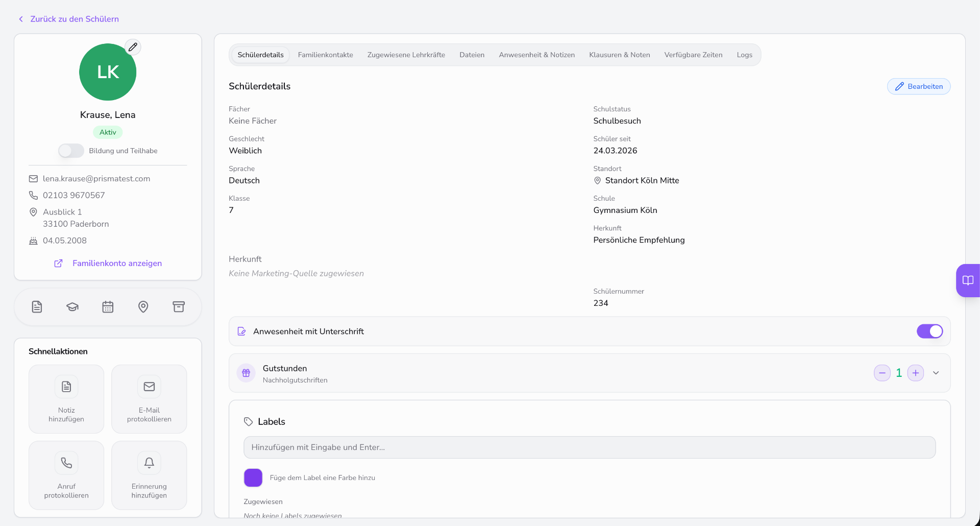980x526 pixels.
Task: Open the Zugewiesene Lehrkräfte tab
Action: coord(406,55)
